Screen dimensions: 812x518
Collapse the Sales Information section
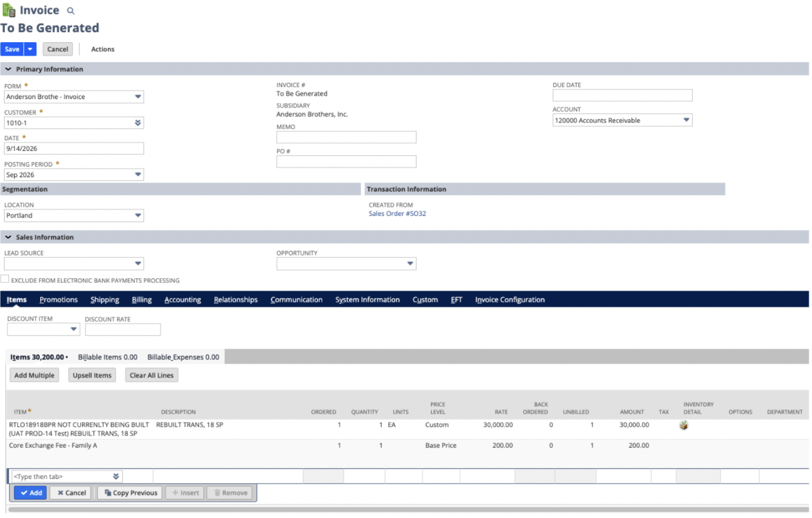pyautogui.click(x=8, y=237)
